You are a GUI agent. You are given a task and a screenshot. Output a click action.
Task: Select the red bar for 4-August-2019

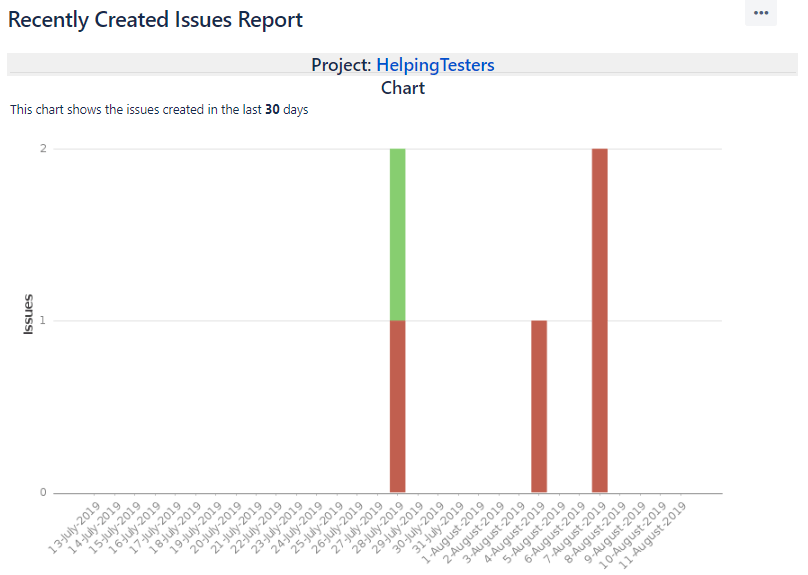pyautogui.click(x=539, y=406)
